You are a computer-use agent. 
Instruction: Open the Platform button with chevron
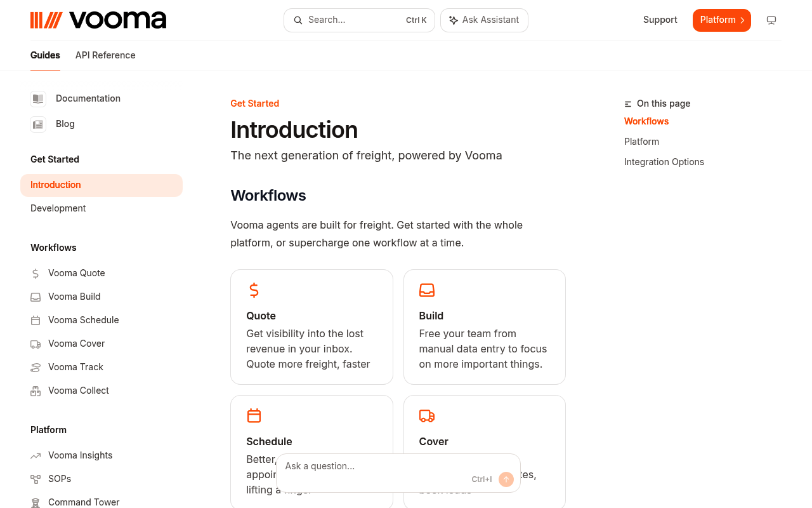(722, 20)
